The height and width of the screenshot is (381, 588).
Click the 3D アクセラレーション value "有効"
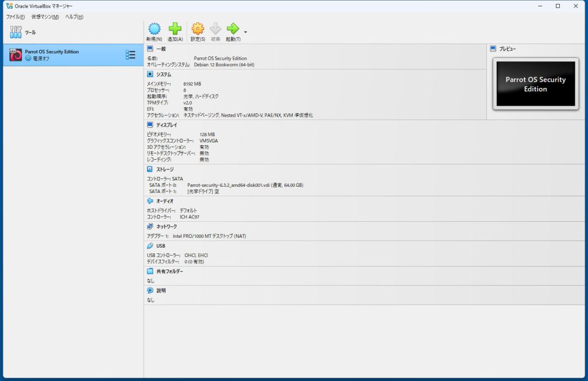(x=204, y=147)
